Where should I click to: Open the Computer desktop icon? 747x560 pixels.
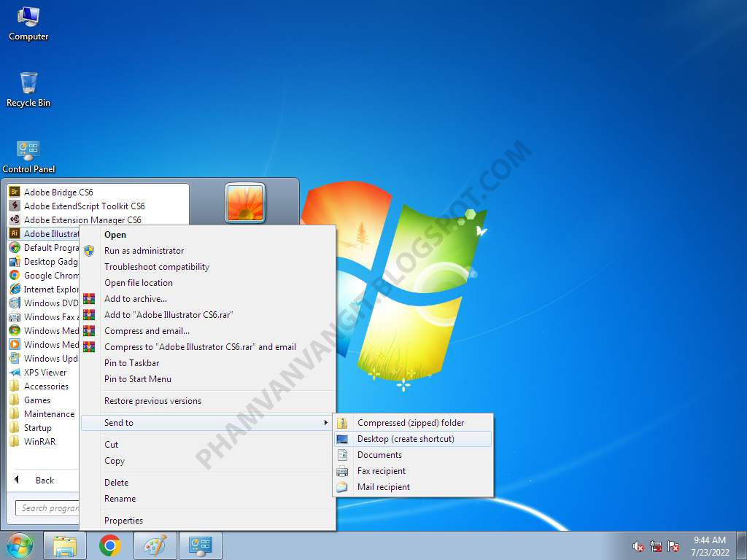click(x=28, y=24)
